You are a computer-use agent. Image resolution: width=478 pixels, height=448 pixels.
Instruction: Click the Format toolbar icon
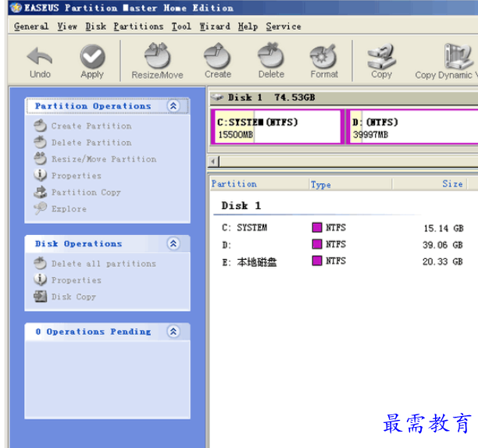(x=324, y=57)
